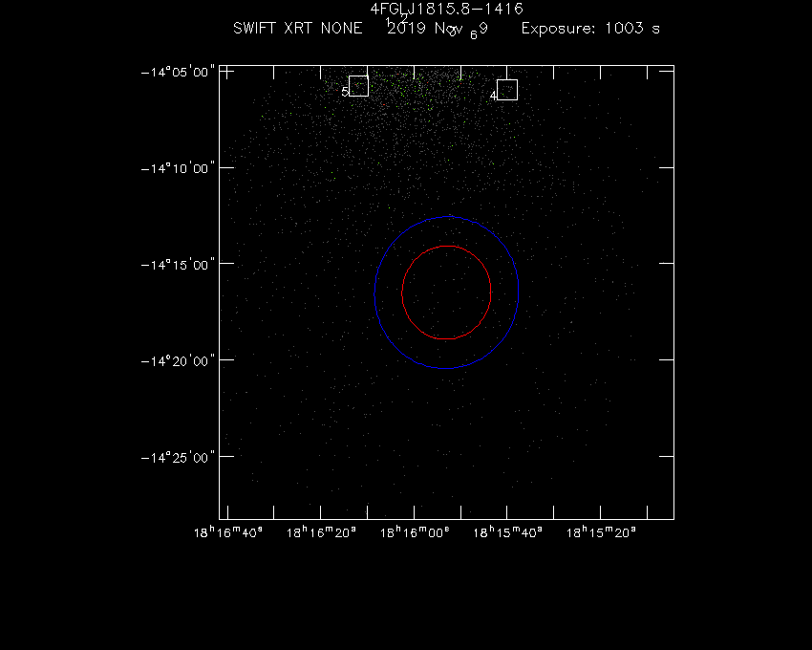Click the 18h15m20s right ascension label
812x650 pixels.
point(601,532)
